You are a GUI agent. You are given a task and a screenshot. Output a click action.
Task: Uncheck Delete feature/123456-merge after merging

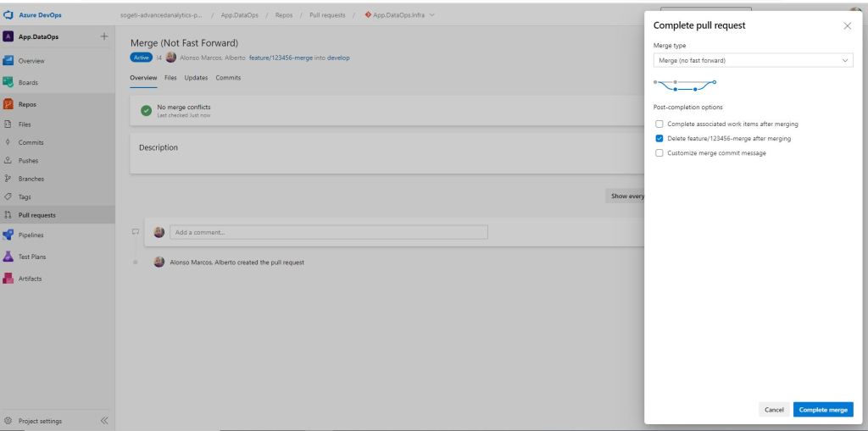coord(659,139)
